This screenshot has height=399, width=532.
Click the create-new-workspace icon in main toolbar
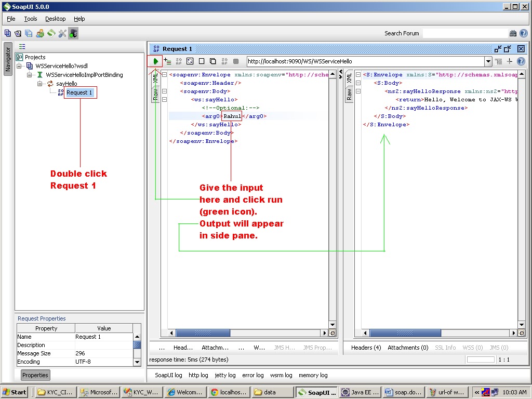pos(8,33)
